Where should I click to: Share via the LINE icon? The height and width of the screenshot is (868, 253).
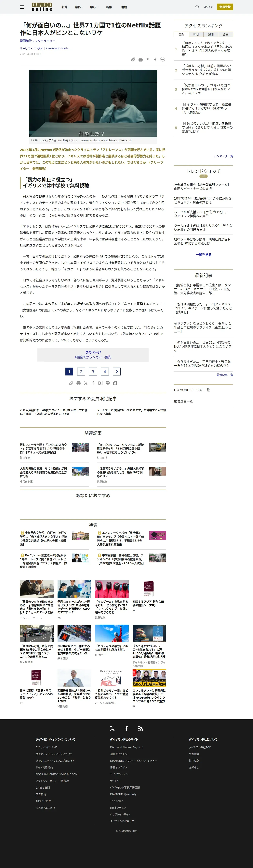click(x=108, y=383)
